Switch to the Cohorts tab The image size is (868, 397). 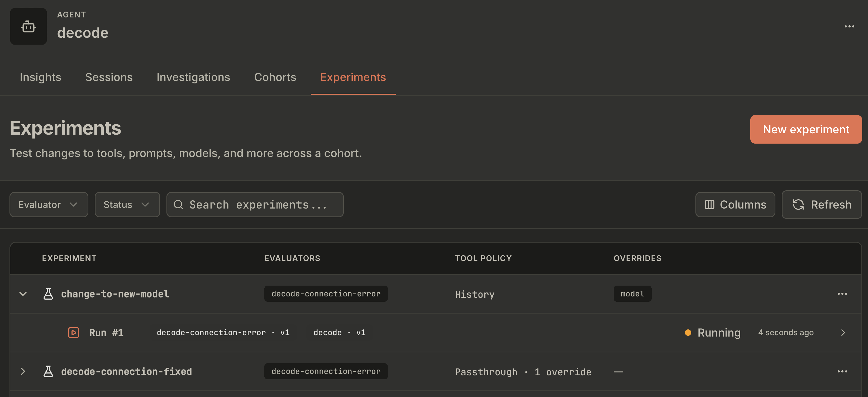click(x=275, y=77)
